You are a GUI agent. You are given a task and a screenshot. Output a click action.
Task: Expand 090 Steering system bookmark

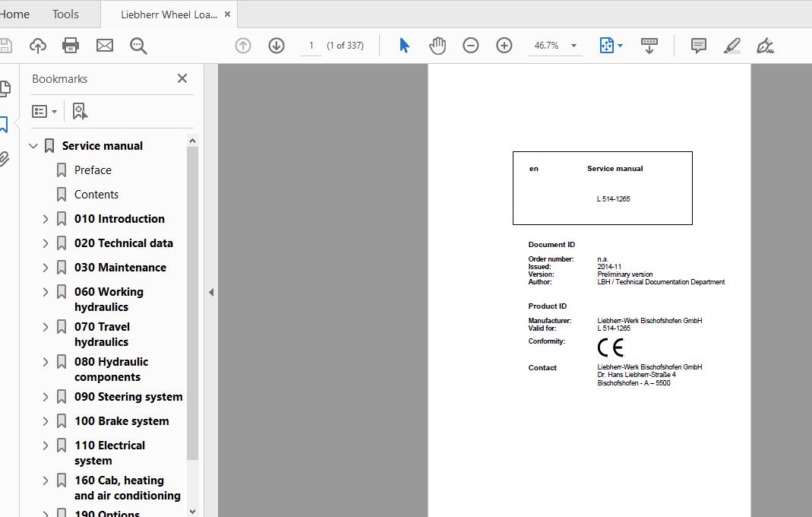46,397
